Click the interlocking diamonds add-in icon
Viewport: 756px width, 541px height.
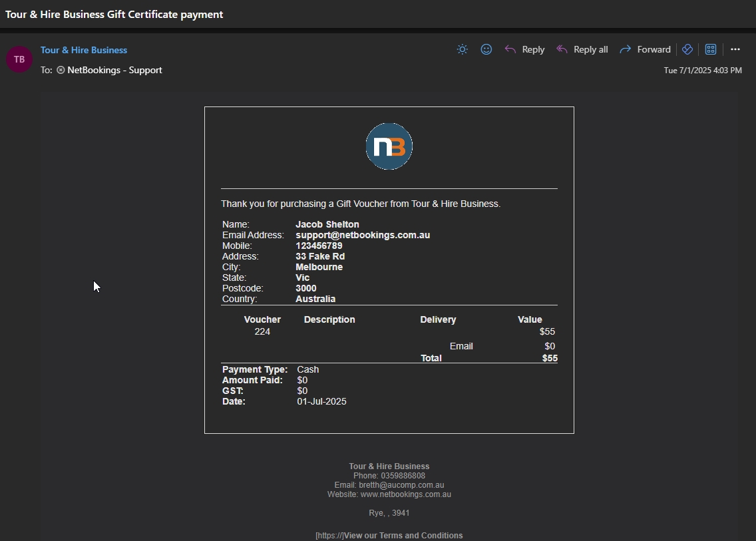(687, 49)
